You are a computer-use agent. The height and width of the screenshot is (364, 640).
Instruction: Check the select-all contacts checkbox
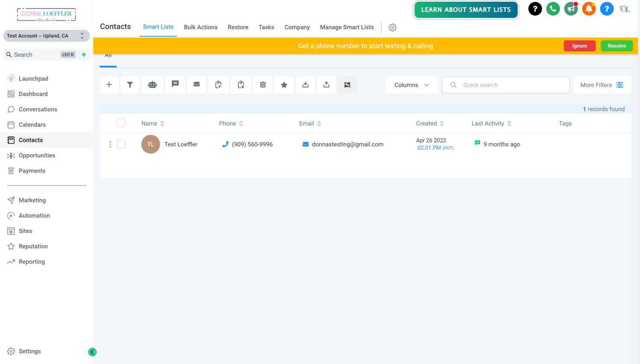121,123
